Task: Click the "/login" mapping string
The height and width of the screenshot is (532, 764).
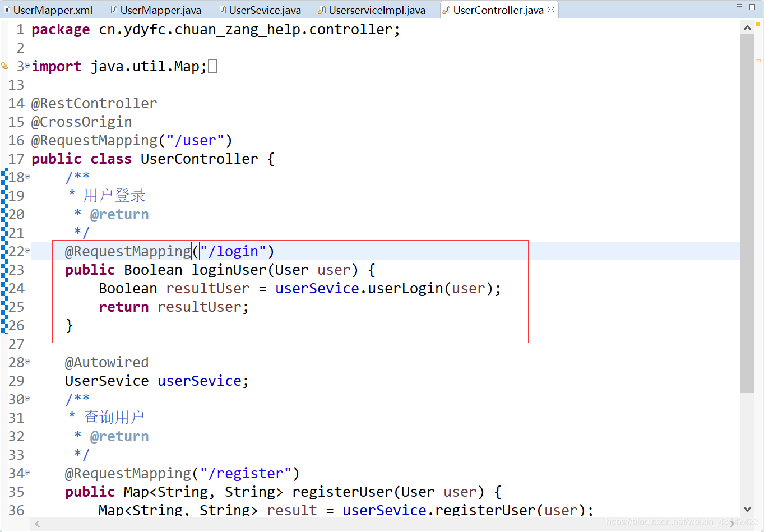Action: 233,252
